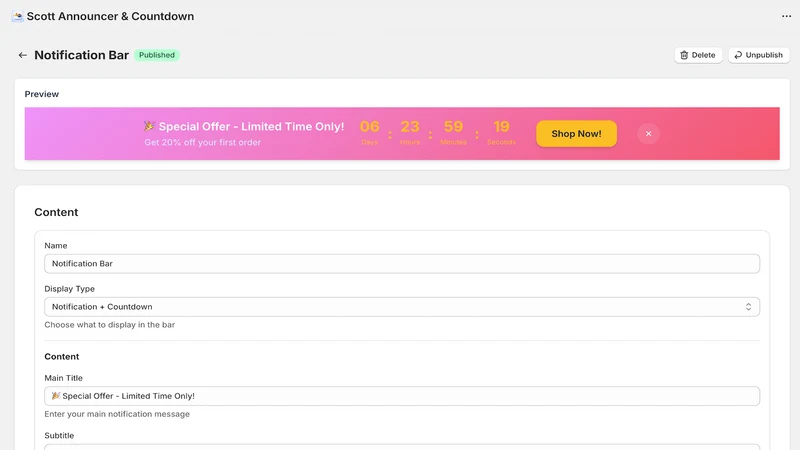Click the Seconds countdown value 19
Screen dimensions: 800x450
click(501, 127)
